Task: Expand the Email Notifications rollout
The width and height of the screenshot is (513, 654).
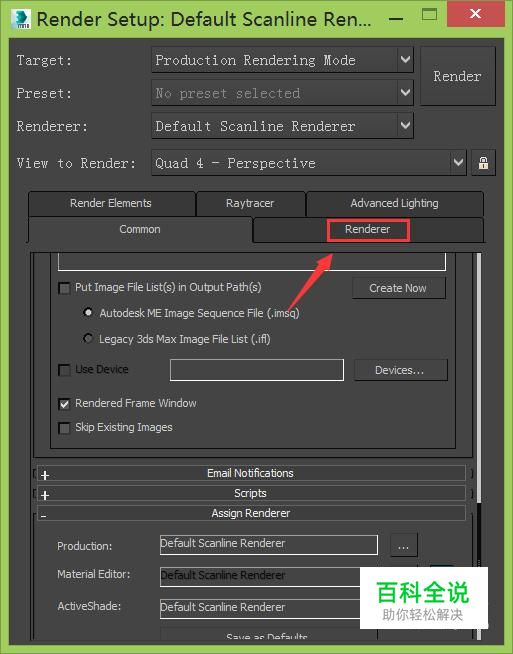Action: coord(251,473)
